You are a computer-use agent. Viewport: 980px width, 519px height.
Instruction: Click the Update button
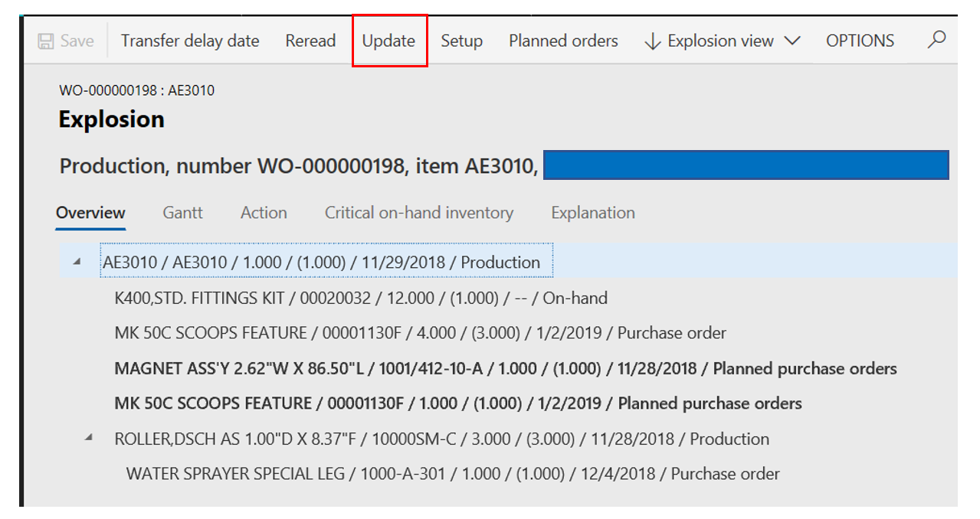click(388, 41)
